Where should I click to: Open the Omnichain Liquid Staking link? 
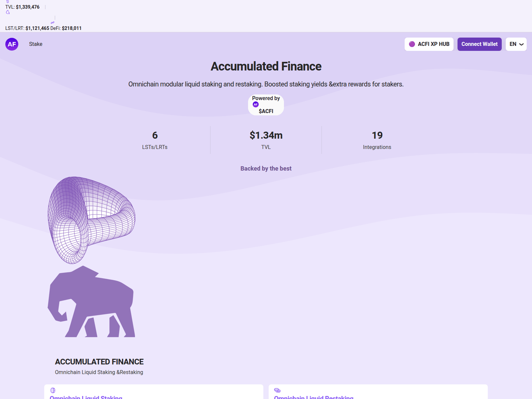tap(85, 397)
